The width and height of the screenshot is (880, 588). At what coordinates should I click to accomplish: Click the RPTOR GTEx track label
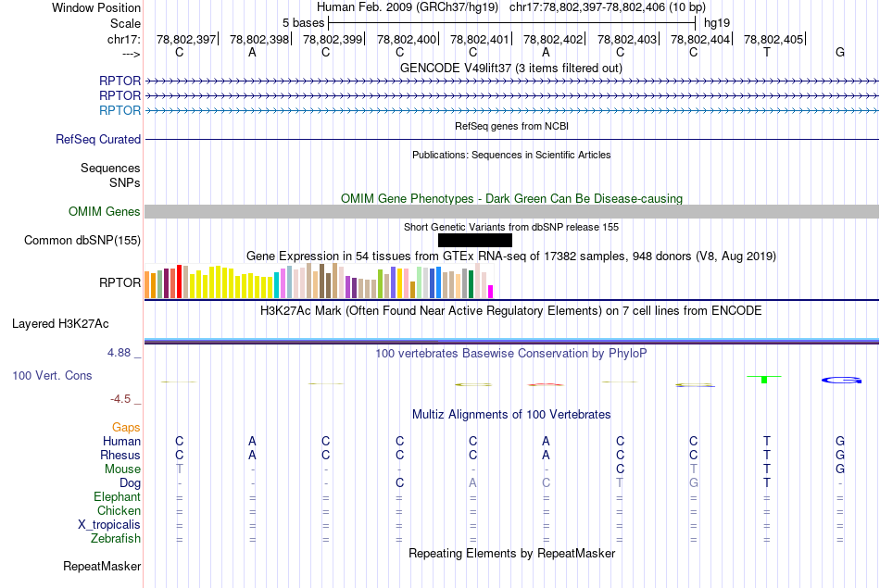pos(119,282)
